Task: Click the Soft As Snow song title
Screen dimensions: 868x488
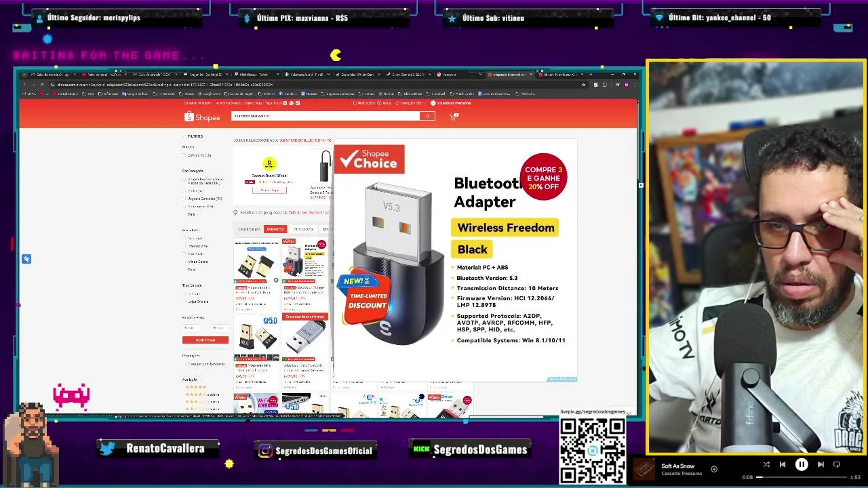Action: pyautogui.click(x=677, y=466)
